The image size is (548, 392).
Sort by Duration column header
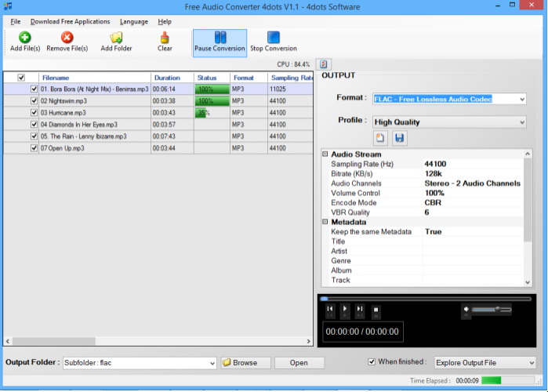172,78
